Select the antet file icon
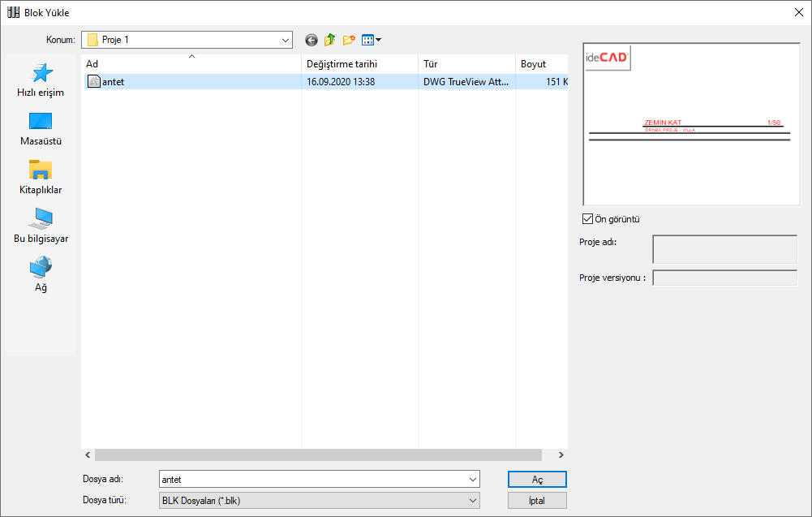812x517 pixels. pos(94,81)
